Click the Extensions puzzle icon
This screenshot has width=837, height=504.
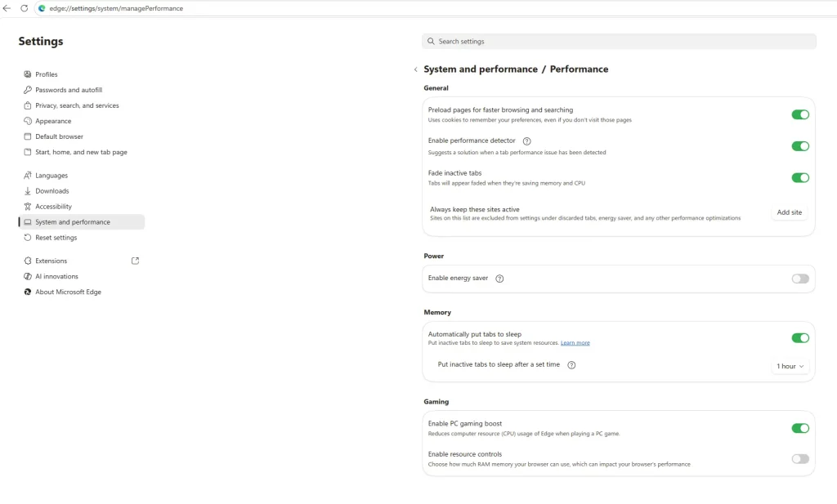coord(28,261)
